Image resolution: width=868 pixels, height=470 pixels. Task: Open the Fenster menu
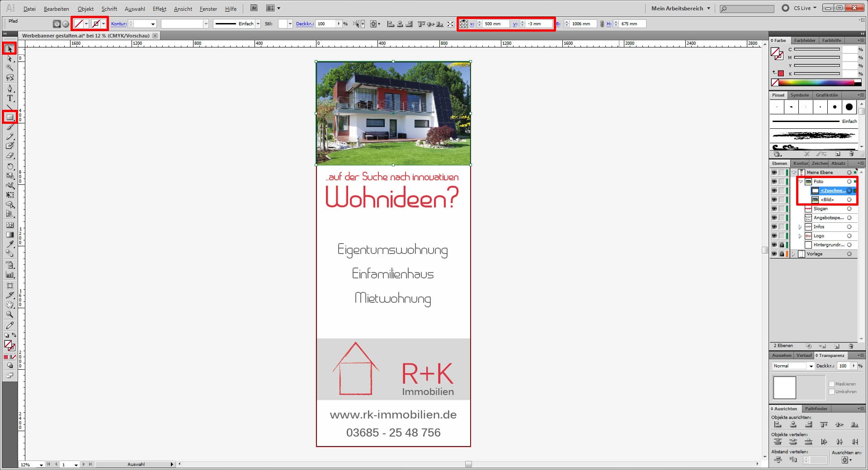(x=208, y=9)
